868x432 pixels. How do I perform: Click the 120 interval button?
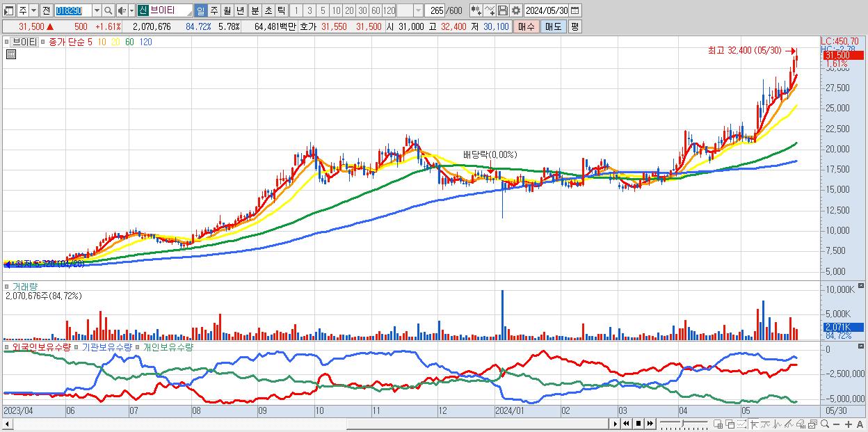pyautogui.click(x=389, y=10)
